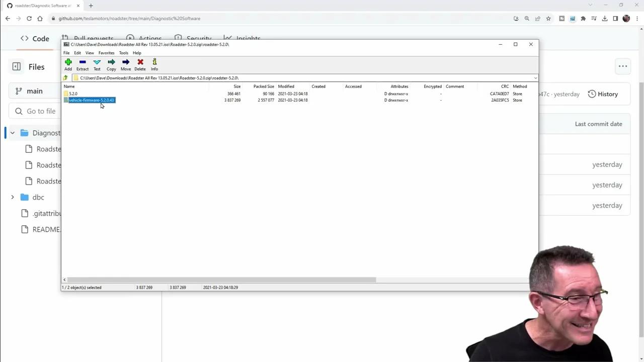
Task: Expand the dbc folder in the sidebar
Action: tap(12, 197)
